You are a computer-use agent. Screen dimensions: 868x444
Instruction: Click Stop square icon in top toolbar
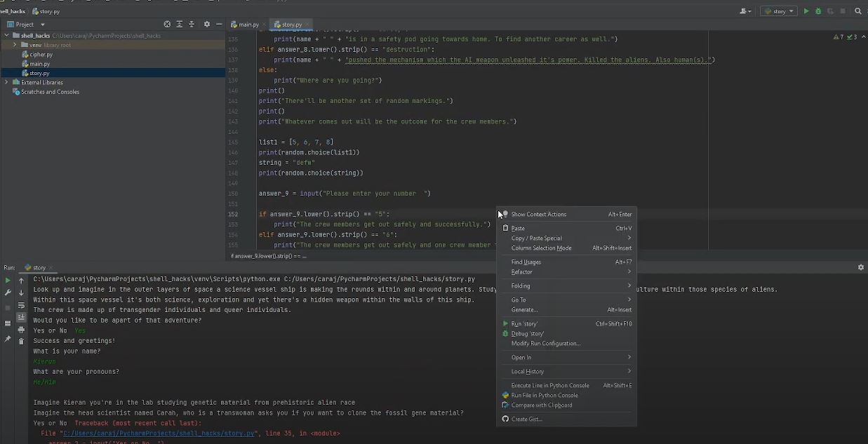click(843, 11)
